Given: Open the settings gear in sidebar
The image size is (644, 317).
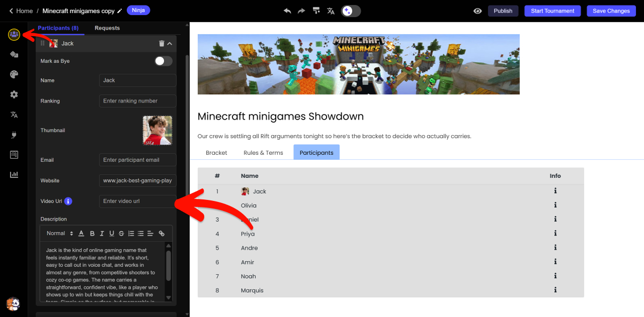Looking at the screenshot, I should click(14, 94).
